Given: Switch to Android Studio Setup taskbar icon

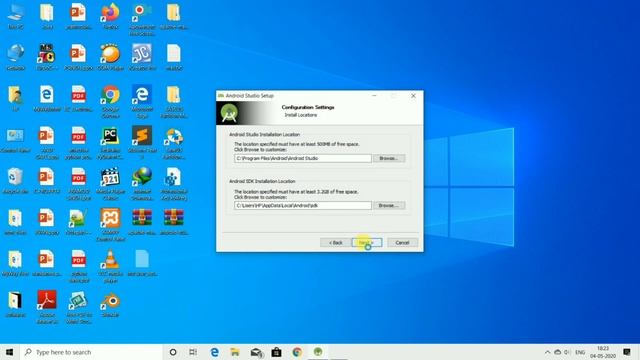Looking at the screenshot, I should (318, 352).
